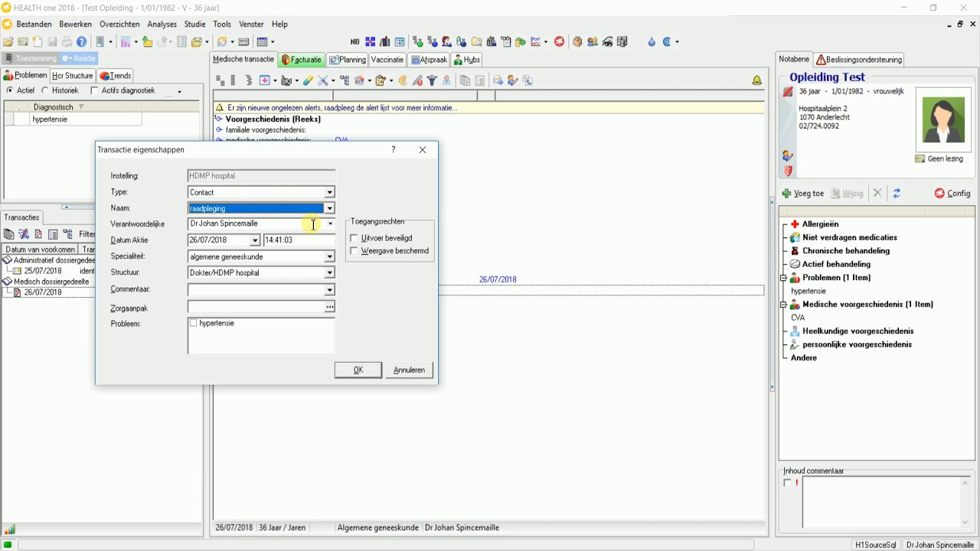Click the NB toolbar icon
Viewport: 980px width, 551px height.
pyautogui.click(x=354, y=42)
